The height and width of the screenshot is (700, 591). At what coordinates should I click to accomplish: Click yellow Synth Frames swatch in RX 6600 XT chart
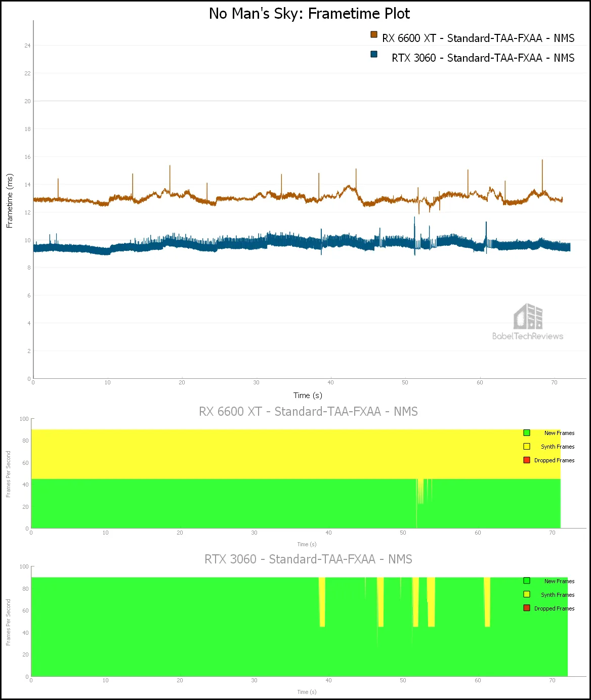tap(527, 446)
